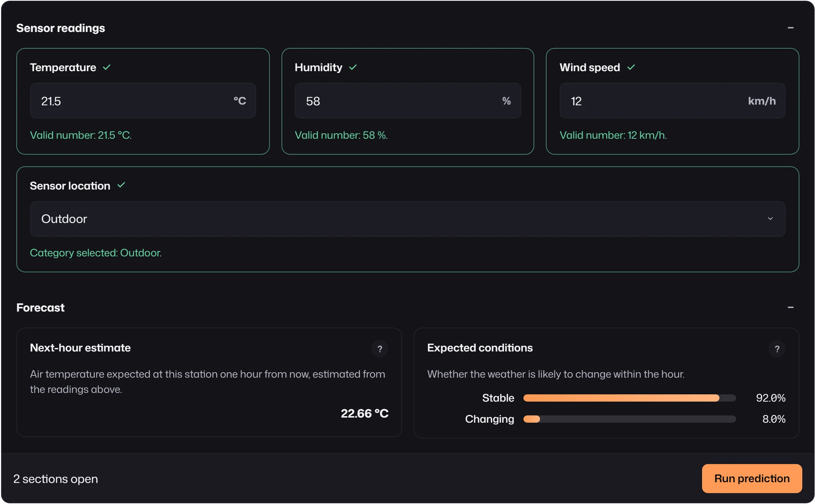
Task: Click the Expected conditions title
Action: 480,348
